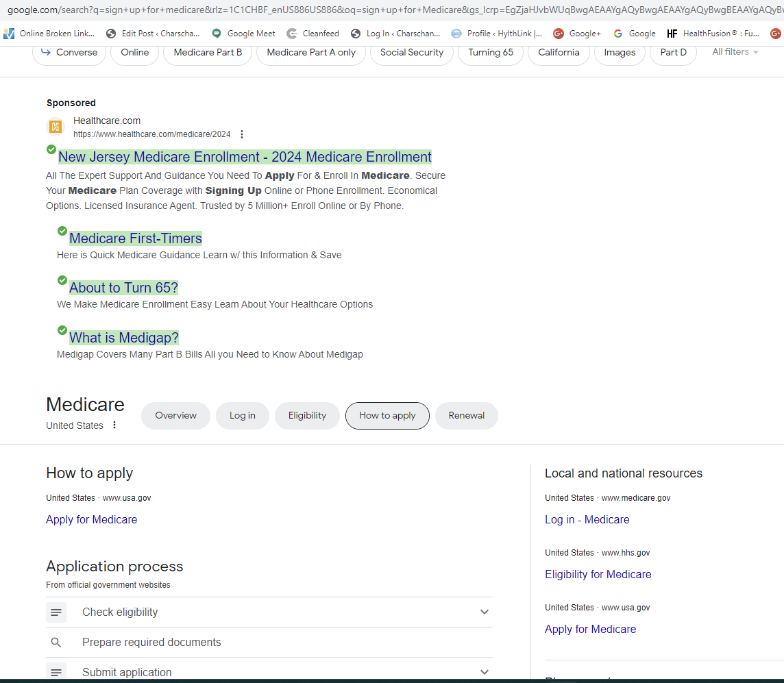Click green checkmark beside About to Turn 65
The height and width of the screenshot is (683, 784).
62,280
